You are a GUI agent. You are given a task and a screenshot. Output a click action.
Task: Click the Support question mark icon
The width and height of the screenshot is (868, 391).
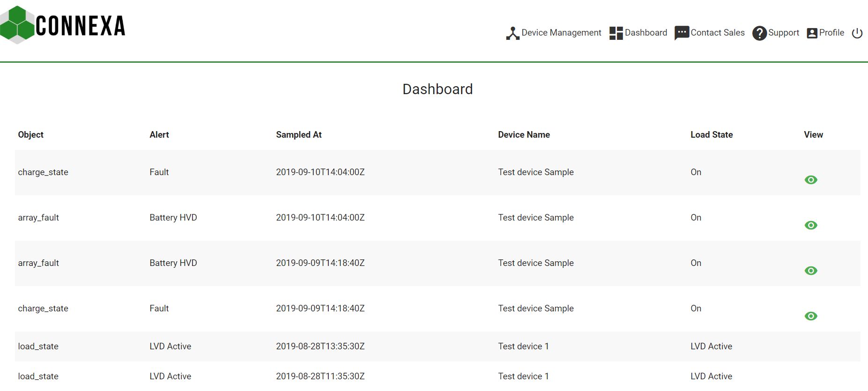click(759, 33)
